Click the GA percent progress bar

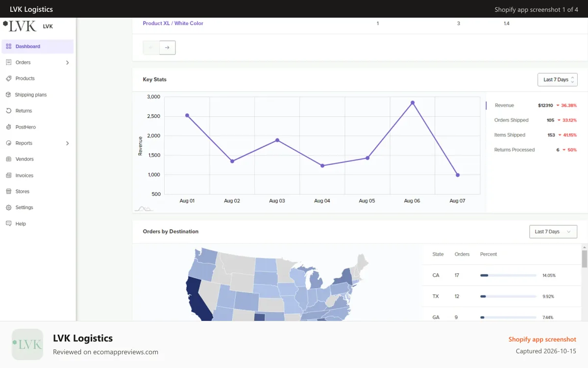pyautogui.click(x=508, y=317)
